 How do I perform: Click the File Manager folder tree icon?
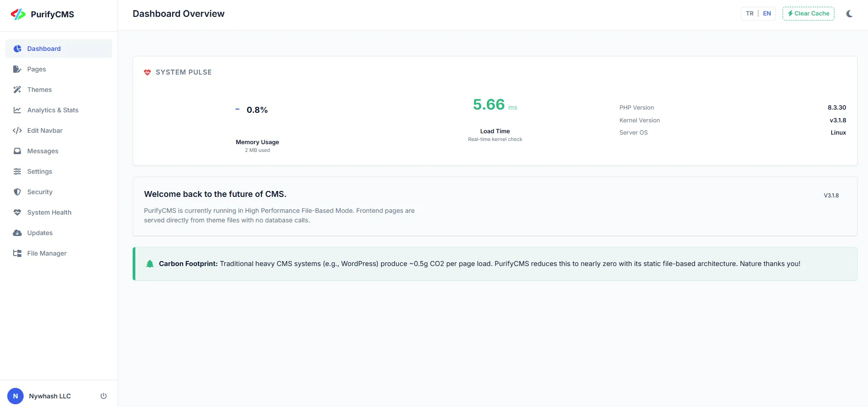coord(17,253)
